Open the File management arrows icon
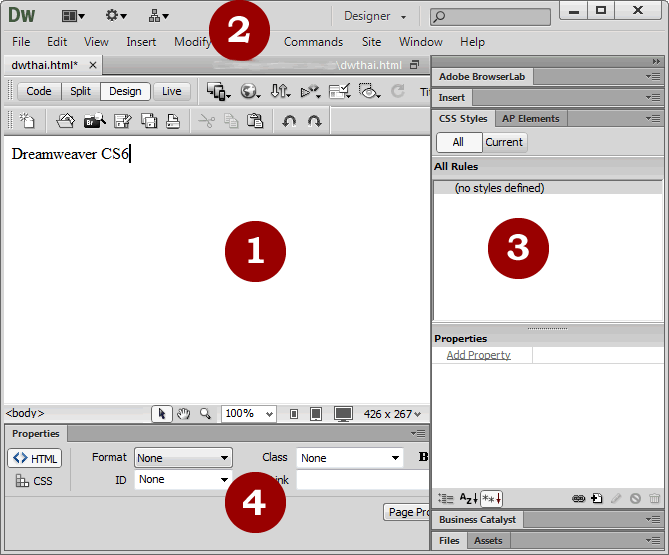This screenshot has width=669, height=555. (x=280, y=91)
